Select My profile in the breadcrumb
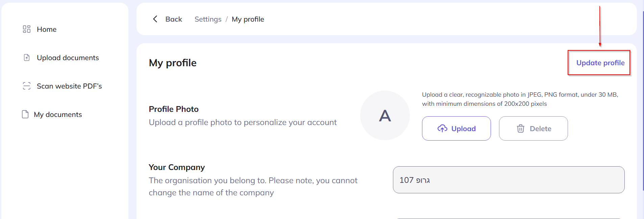This screenshot has height=219, width=644. coord(248,19)
